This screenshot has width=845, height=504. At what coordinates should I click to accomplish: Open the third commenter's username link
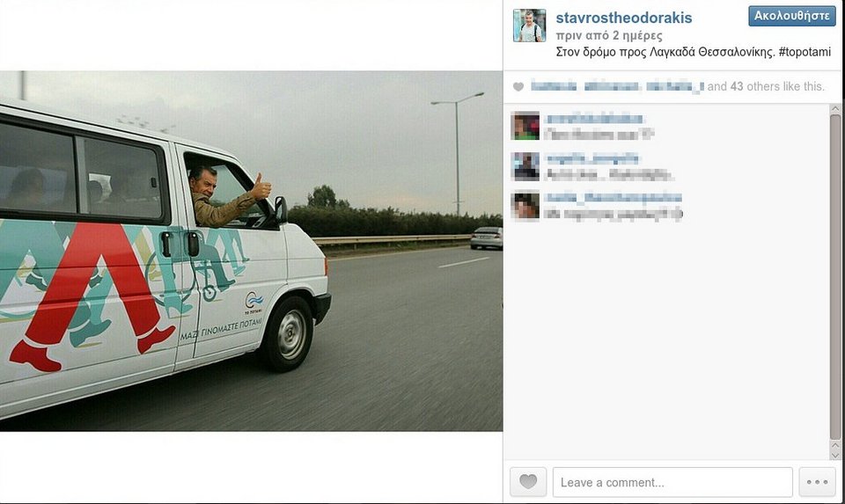click(613, 198)
